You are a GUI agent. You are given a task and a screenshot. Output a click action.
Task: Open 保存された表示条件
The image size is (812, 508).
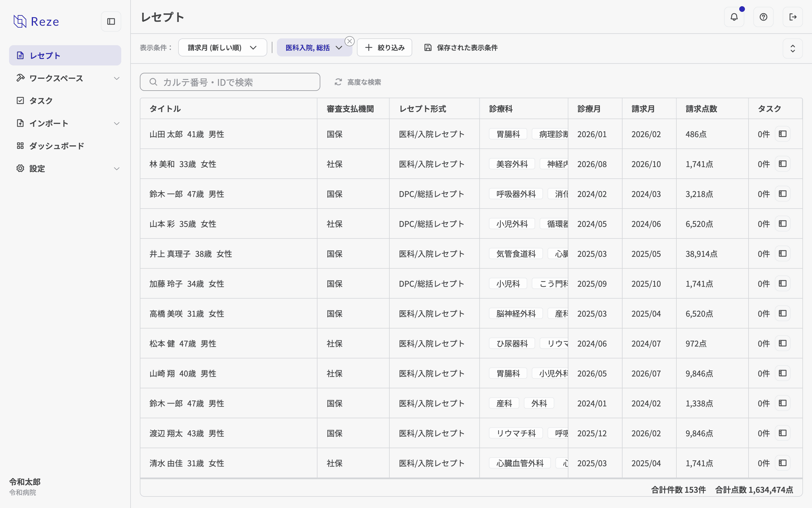click(461, 48)
